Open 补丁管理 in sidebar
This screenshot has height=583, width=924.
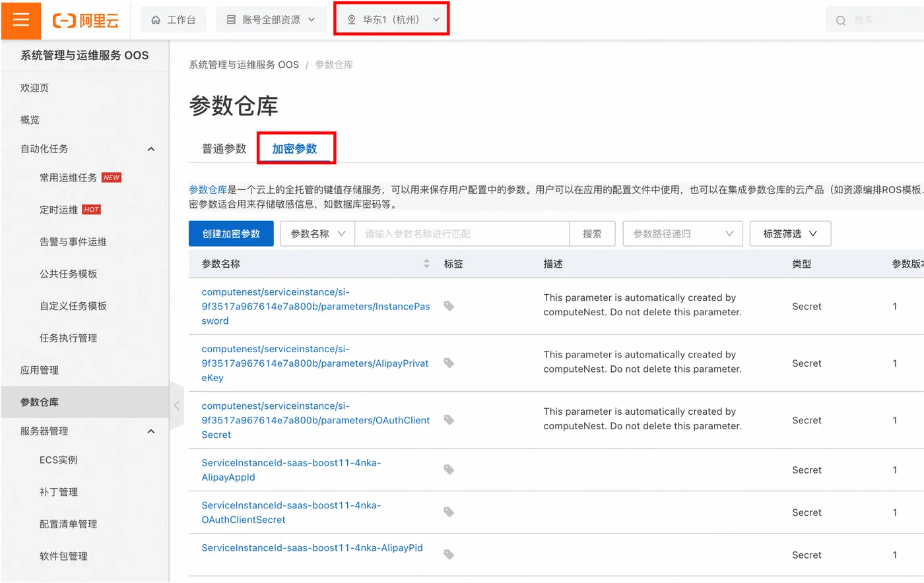click(59, 492)
